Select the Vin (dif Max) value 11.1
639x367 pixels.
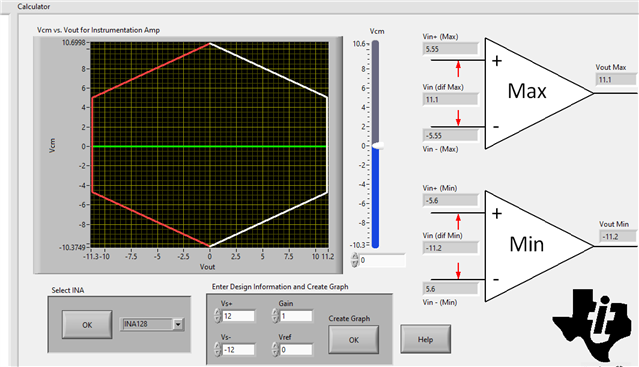[x=450, y=99]
